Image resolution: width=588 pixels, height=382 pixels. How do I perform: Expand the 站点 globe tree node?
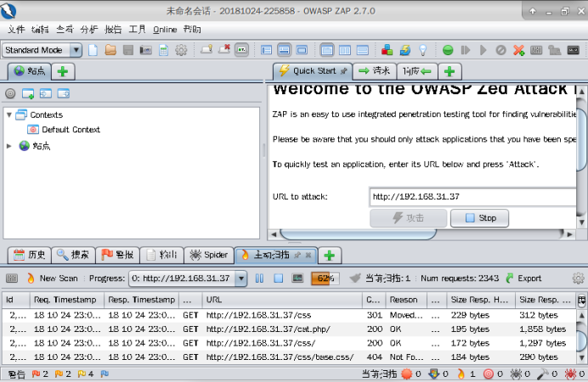pos(9,146)
